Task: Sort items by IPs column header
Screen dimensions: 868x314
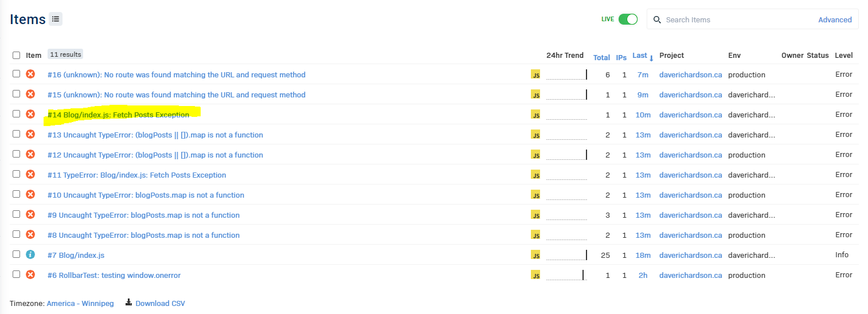Action: [621, 57]
